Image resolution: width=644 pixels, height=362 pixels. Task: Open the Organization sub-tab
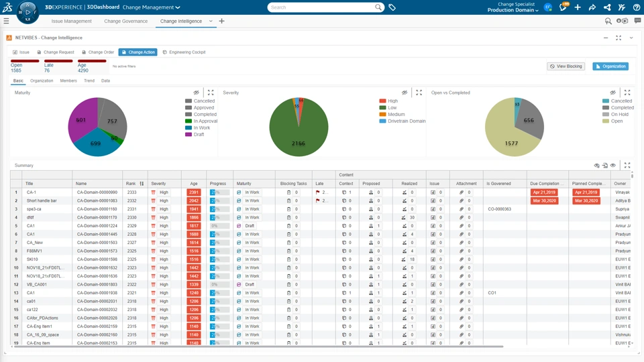click(42, 81)
